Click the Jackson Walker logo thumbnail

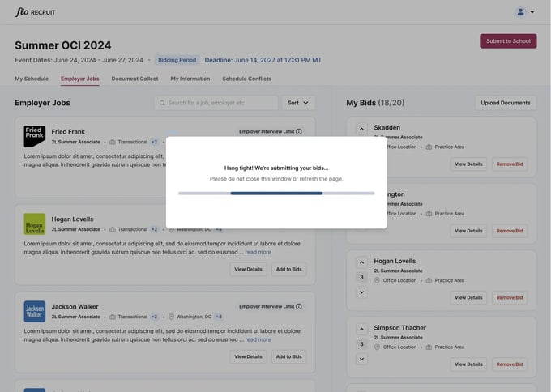click(34, 311)
